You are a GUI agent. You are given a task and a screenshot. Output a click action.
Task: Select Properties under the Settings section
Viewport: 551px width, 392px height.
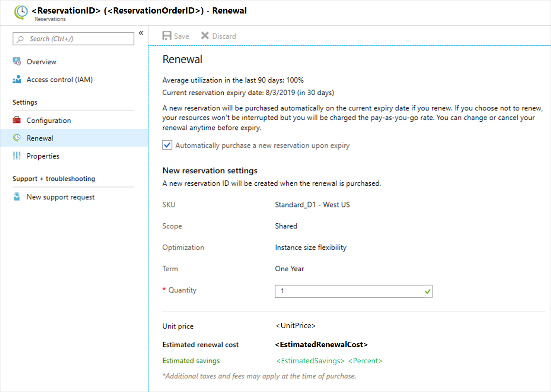[43, 156]
